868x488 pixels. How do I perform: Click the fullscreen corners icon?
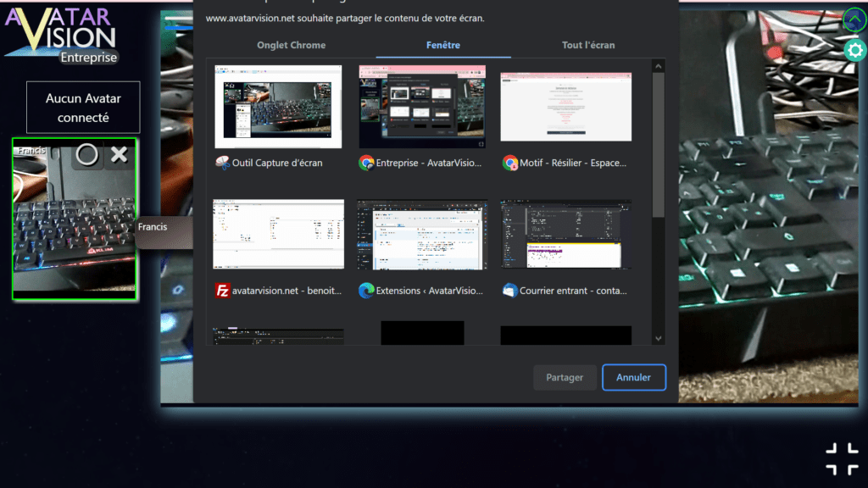[x=841, y=458]
